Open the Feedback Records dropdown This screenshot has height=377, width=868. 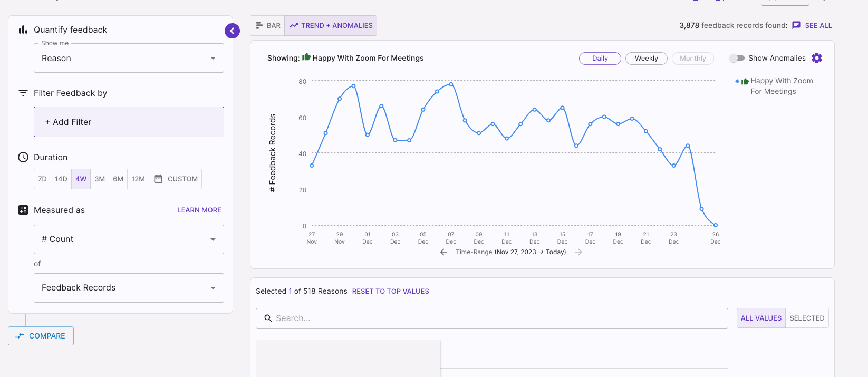point(129,288)
